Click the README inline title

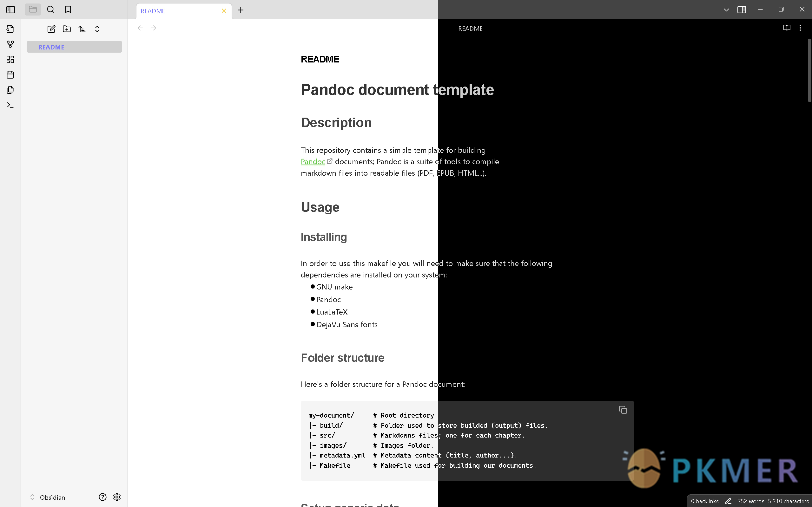click(x=320, y=59)
